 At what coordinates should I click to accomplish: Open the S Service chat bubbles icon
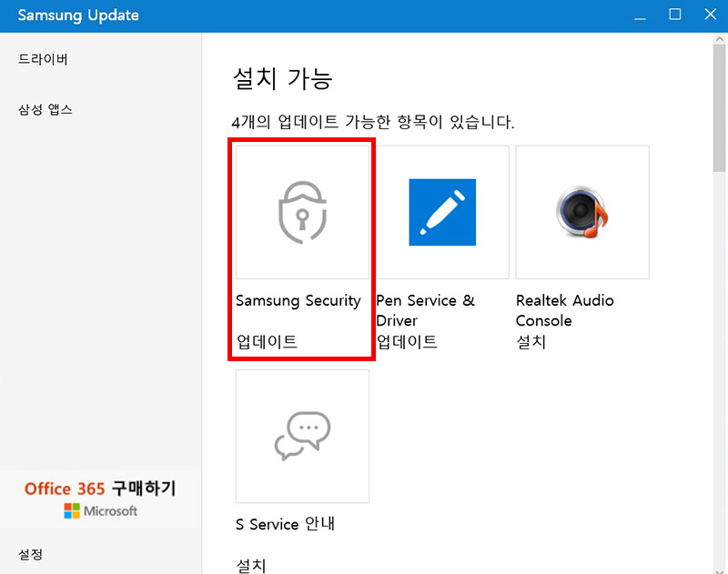pos(303,436)
